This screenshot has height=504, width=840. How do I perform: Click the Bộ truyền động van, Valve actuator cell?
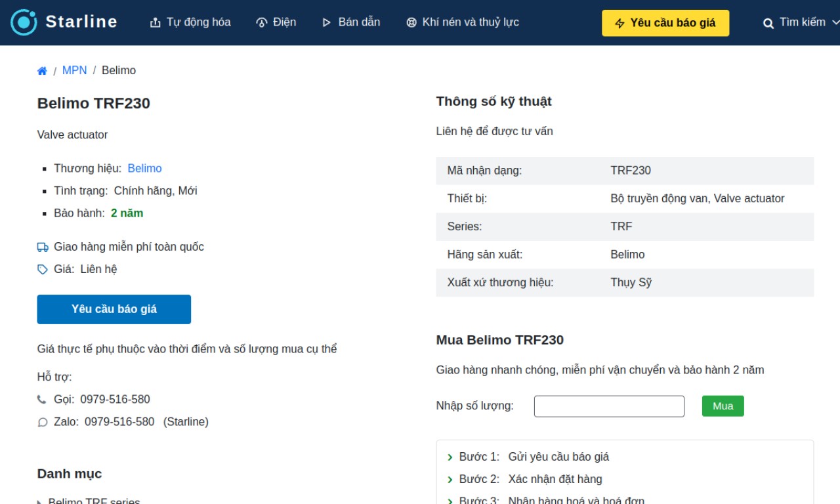(x=698, y=199)
